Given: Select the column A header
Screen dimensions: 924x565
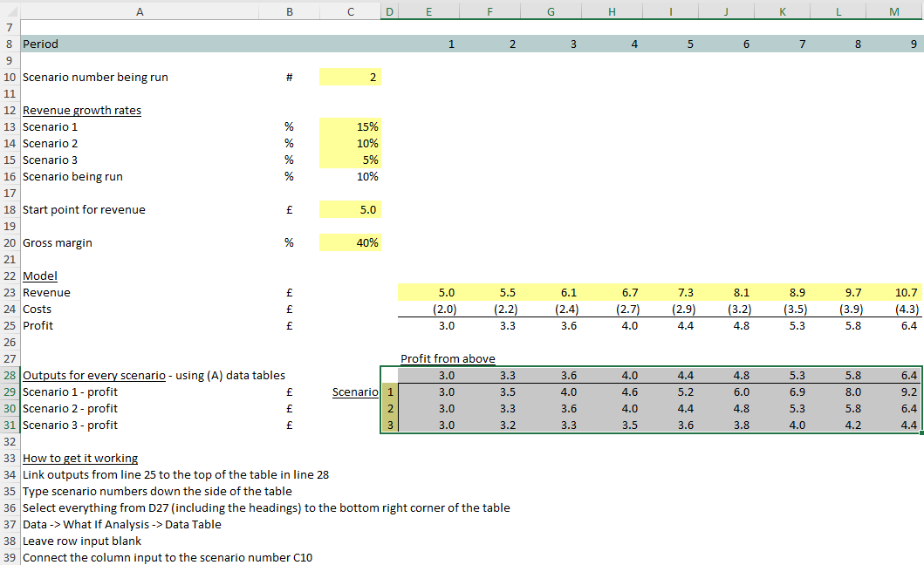Looking at the screenshot, I should 140,10.
